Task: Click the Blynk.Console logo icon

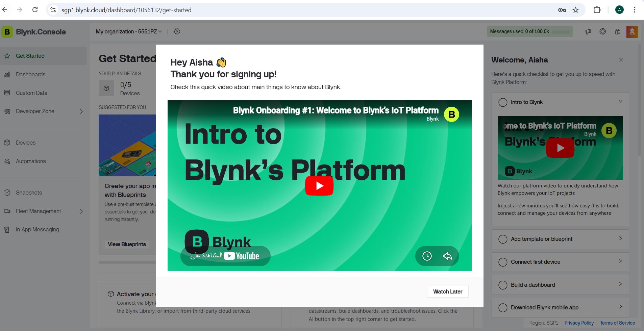Action: pyautogui.click(x=7, y=32)
